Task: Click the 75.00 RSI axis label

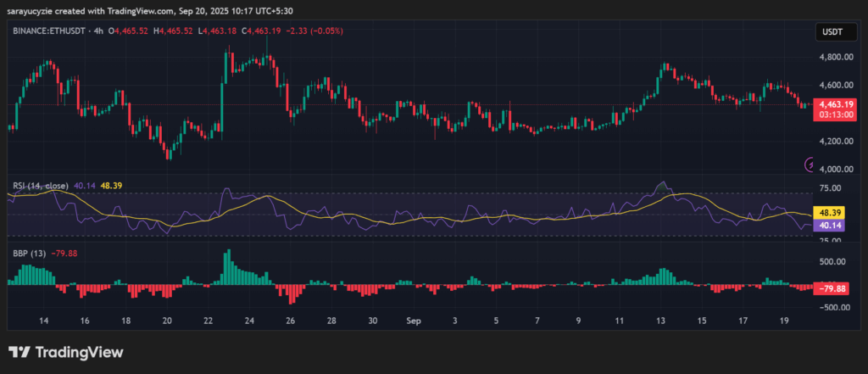Action: [831, 188]
